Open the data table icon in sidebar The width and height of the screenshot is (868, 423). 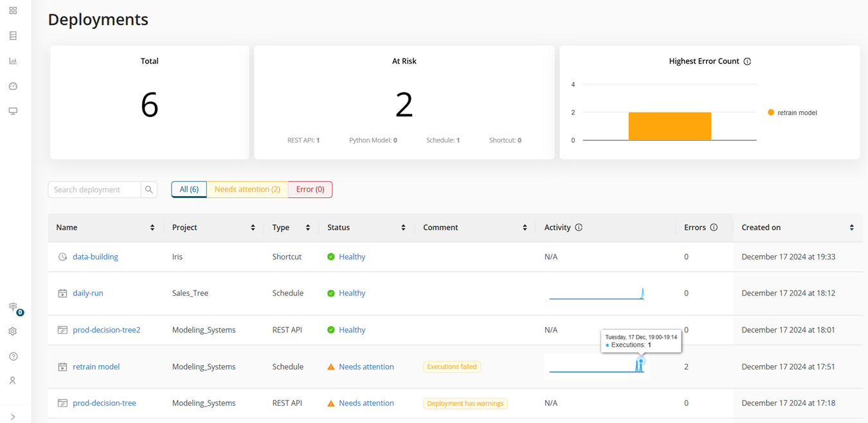click(13, 36)
